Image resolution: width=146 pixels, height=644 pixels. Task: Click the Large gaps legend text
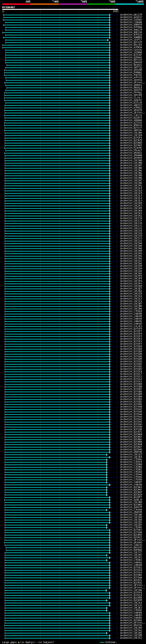click(x=28, y=642)
